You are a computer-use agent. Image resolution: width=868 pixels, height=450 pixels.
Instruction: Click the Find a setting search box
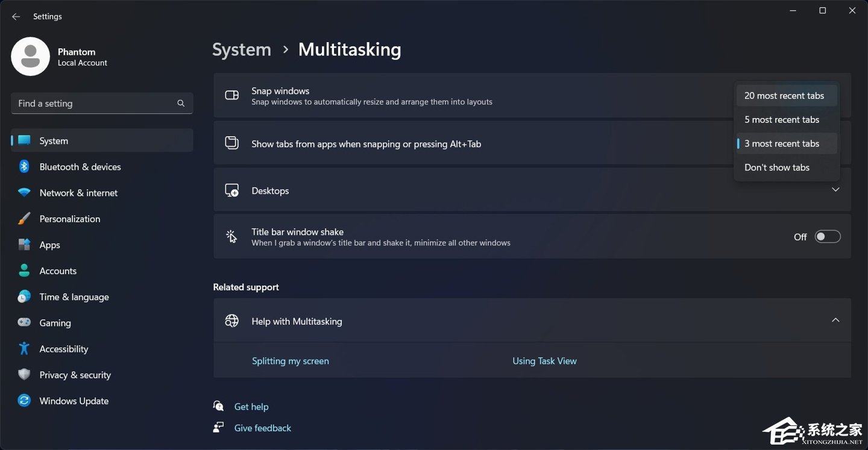point(96,104)
